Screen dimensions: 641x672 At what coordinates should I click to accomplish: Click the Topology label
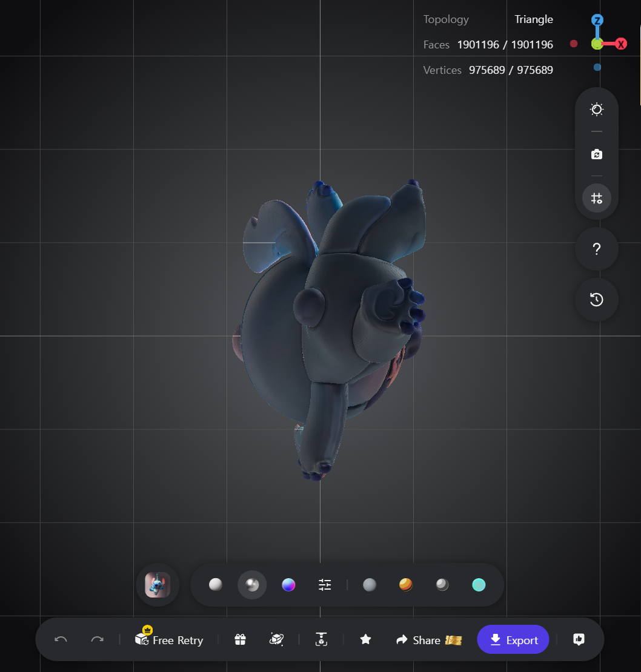pos(446,20)
